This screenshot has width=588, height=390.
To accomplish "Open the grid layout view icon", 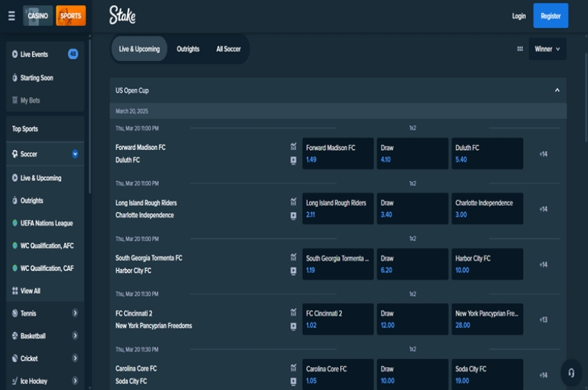I will click(520, 49).
